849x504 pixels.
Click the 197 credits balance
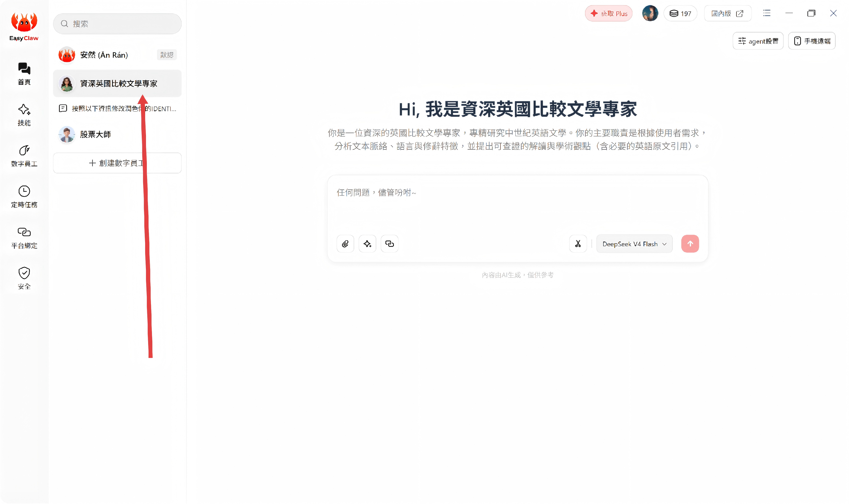pyautogui.click(x=680, y=14)
